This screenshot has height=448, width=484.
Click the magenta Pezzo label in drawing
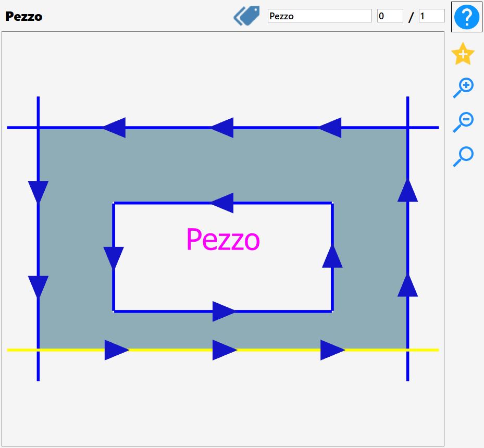point(223,240)
